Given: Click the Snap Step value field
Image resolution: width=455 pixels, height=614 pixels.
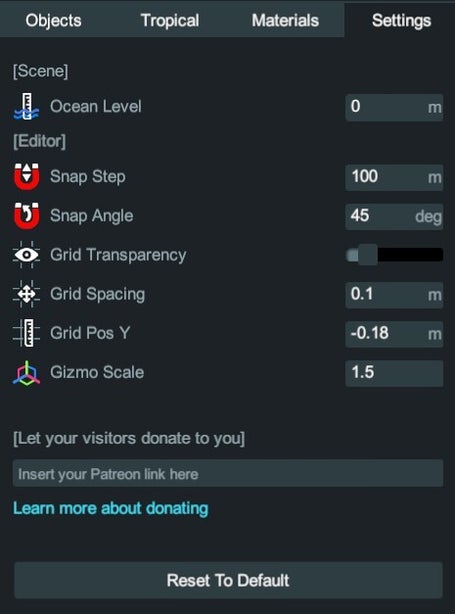Looking at the screenshot, I should click(x=394, y=177).
